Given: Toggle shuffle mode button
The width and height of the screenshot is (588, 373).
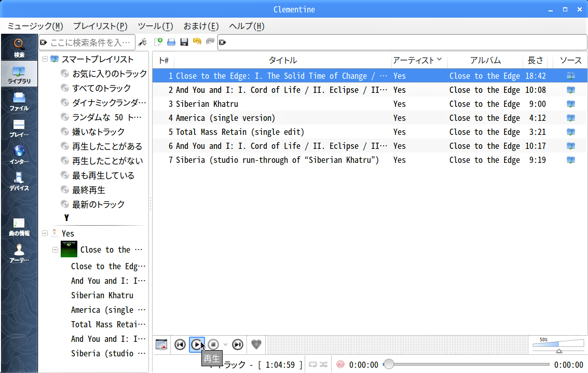Looking at the screenshot, I should tap(324, 364).
